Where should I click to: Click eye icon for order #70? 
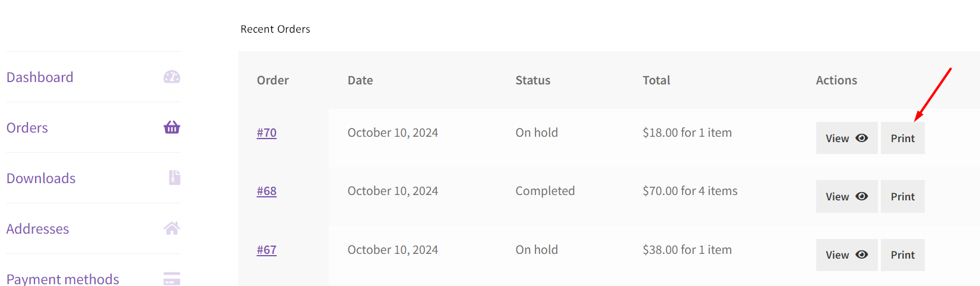point(862,138)
